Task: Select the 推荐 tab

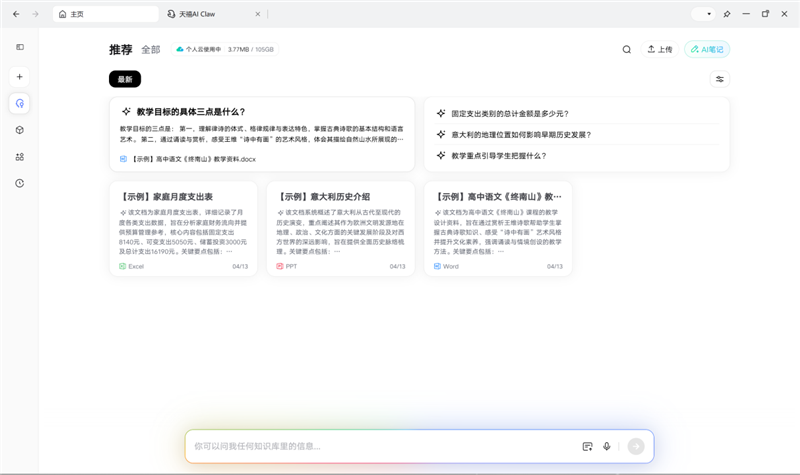Action: coord(121,49)
